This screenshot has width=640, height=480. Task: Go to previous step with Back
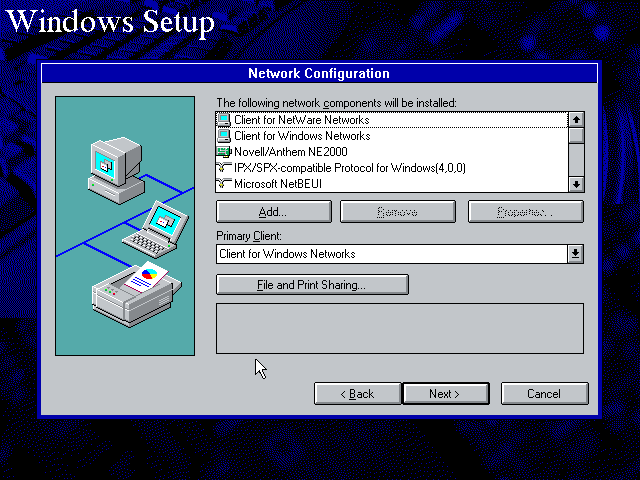[x=358, y=393]
